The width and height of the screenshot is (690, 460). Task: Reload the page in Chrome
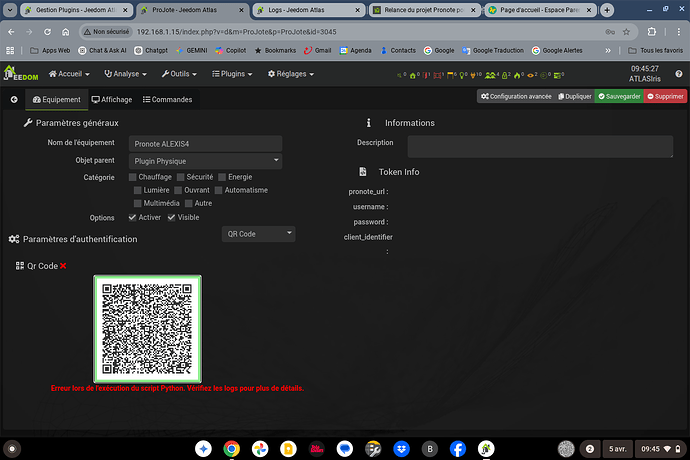pyautogui.click(x=47, y=32)
